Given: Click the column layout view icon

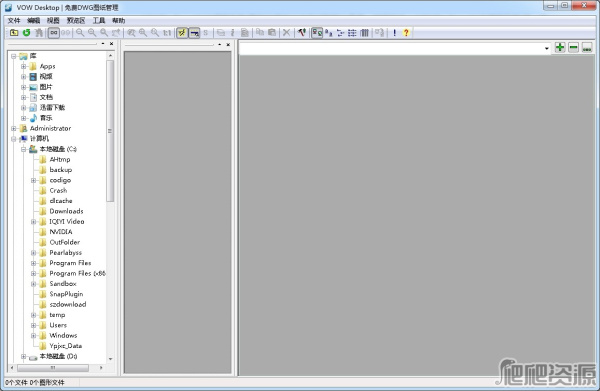Looking at the screenshot, I should point(364,33).
